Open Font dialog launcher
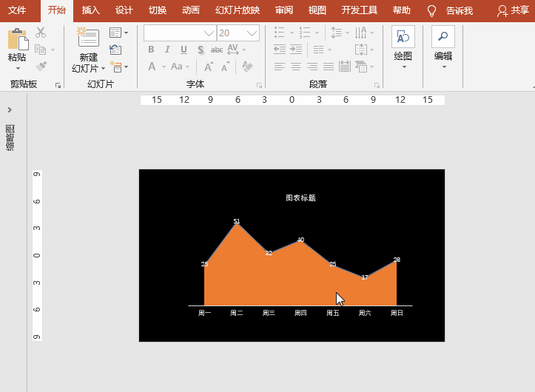Screen dimensions: 535x392 coord(259,85)
